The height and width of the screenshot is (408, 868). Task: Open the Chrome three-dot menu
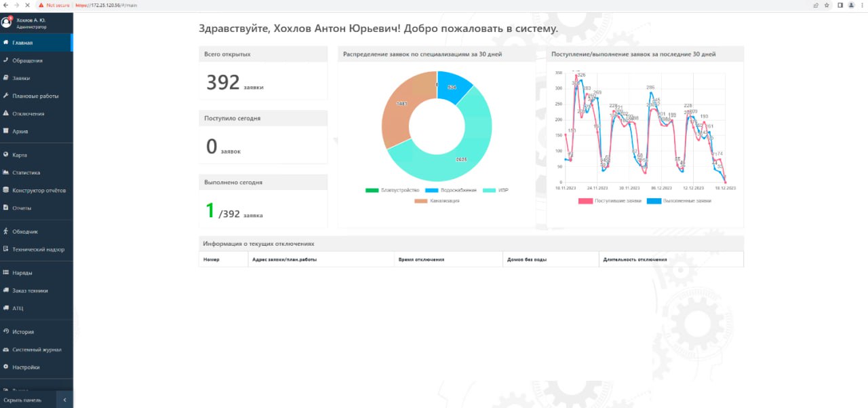[861, 5]
